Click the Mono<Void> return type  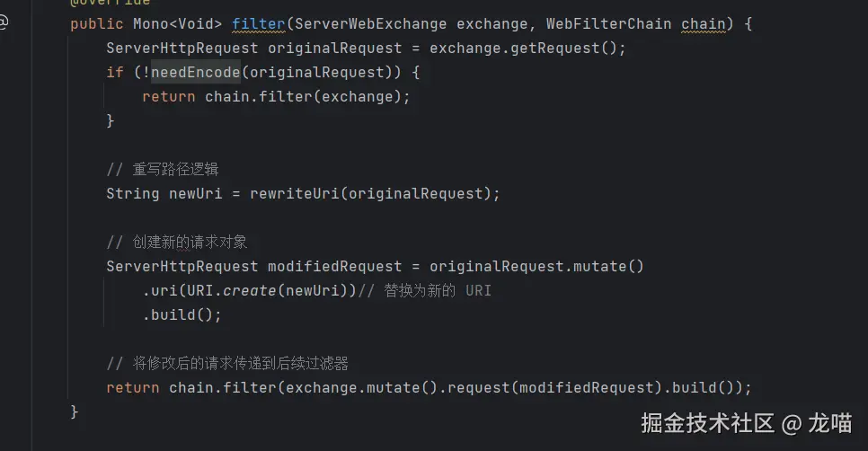177,23
